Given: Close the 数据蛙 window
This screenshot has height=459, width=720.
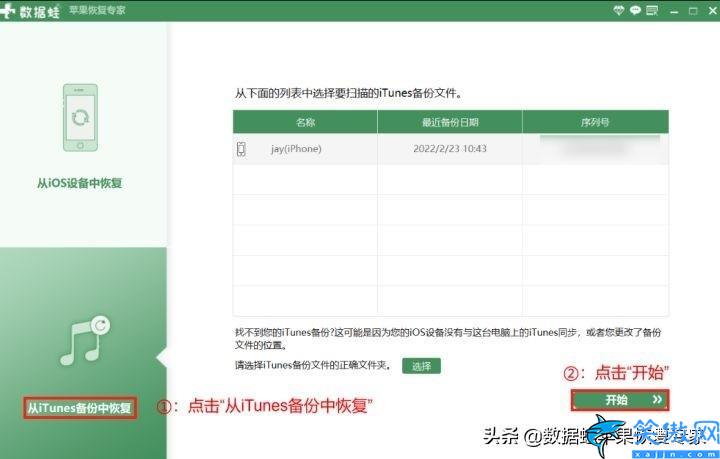Looking at the screenshot, I should [x=713, y=11].
